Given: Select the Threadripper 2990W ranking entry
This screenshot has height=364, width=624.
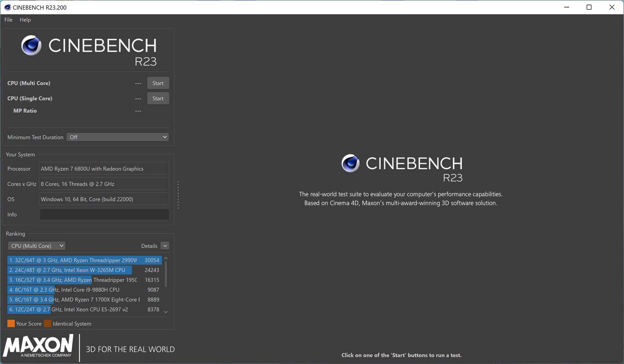Looking at the screenshot, I should (x=84, y=260).
